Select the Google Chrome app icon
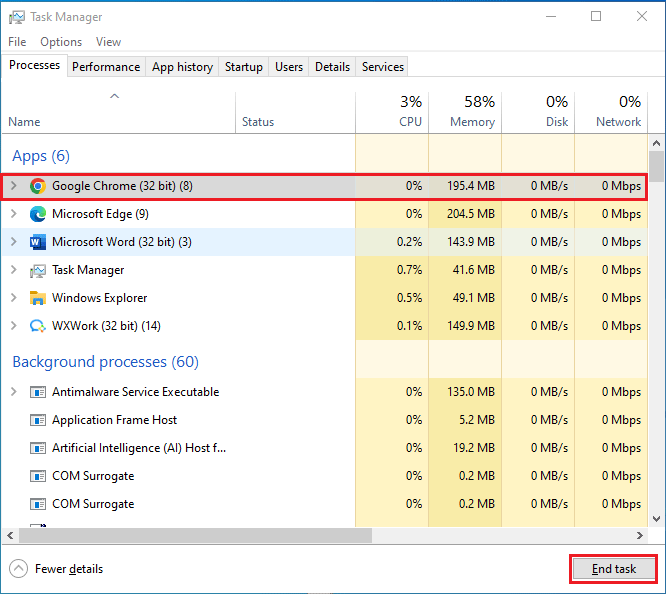The width and height of the screenshot is (666, 594). [x=38, y=186]
